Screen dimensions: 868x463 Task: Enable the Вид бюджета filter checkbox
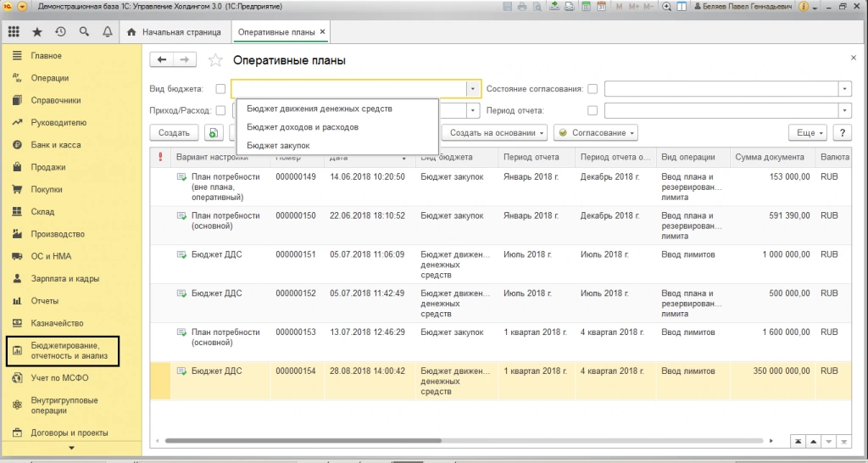pos(220,88)
